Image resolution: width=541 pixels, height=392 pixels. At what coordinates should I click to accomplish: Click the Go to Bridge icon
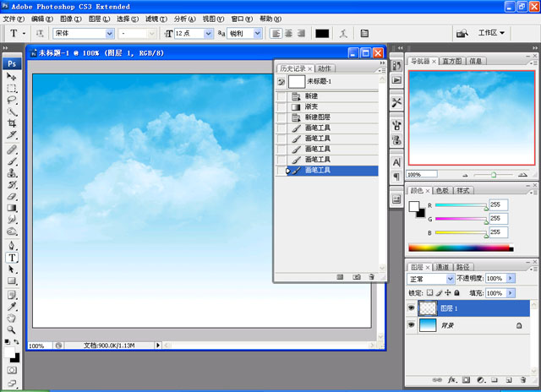(462, 34)
